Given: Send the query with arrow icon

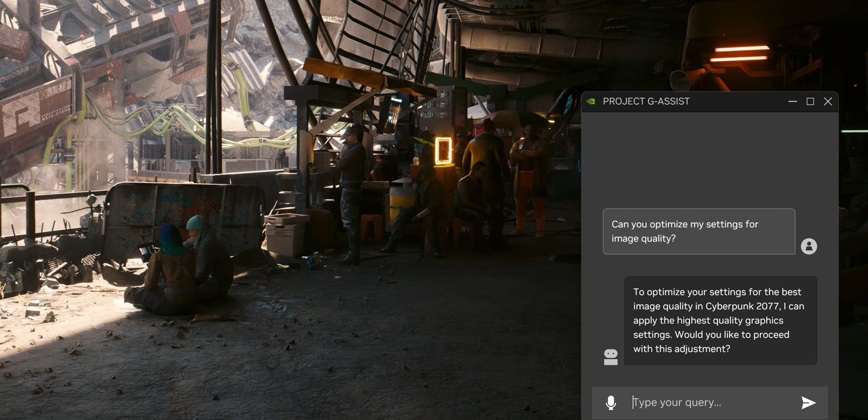Looking at the screenshot, I should pyautogui.click(x=808, y=402).
